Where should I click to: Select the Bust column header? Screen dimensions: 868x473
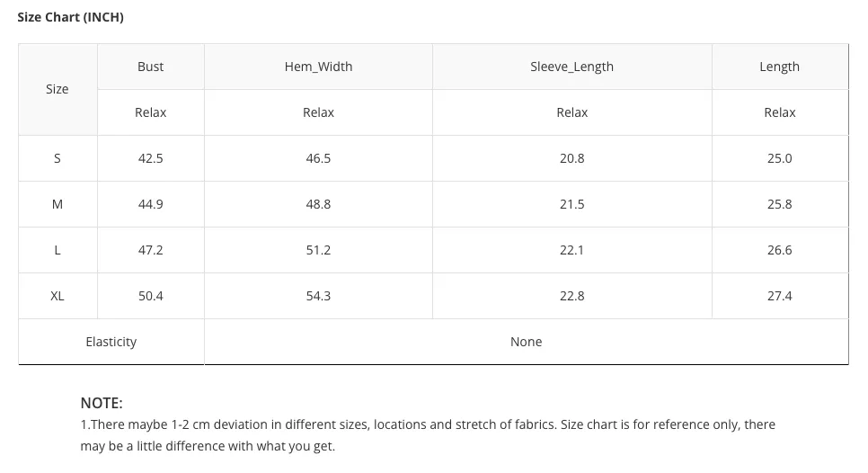click(x=151, y=67)
